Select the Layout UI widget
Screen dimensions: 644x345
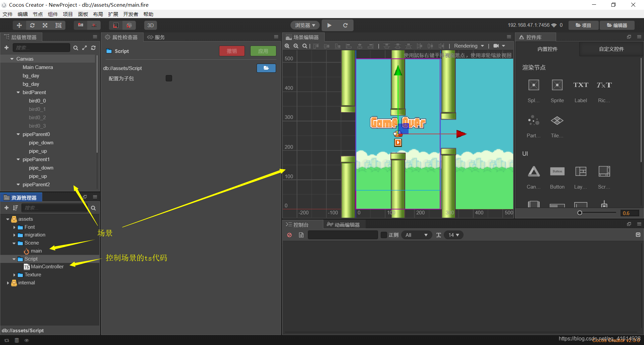581,177
